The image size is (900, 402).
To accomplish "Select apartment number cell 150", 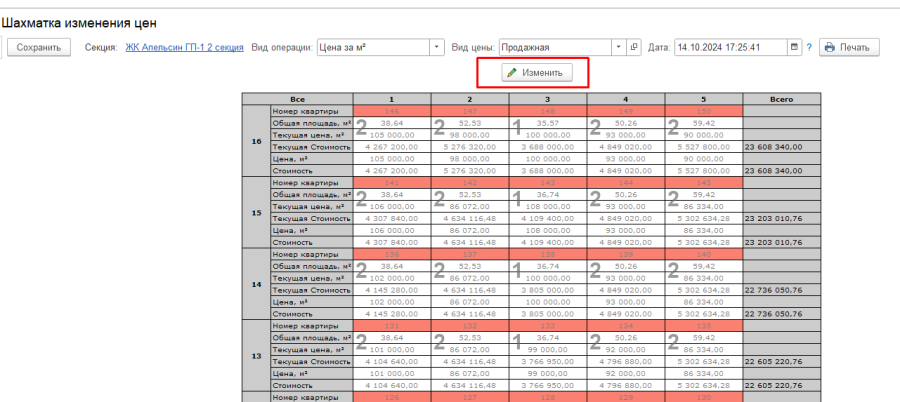I will click(704, 111).
